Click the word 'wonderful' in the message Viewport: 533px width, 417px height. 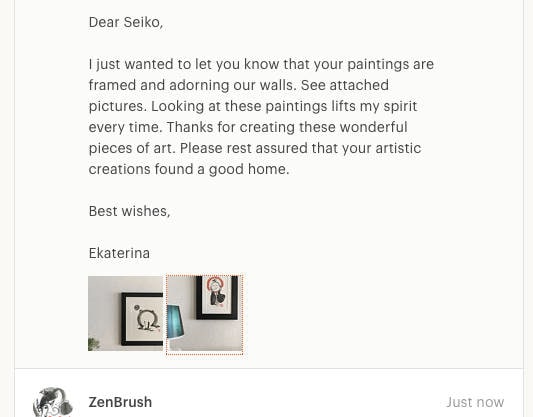pyautogui.click(x=374, y=127)
